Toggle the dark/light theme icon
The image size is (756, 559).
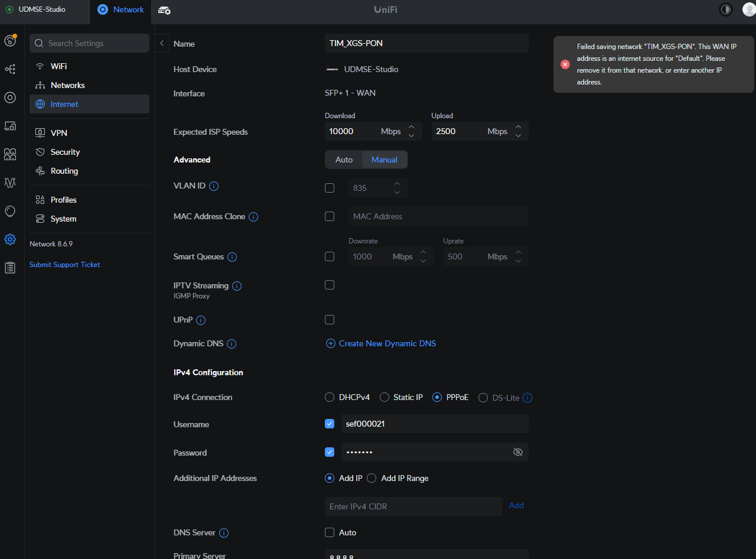click(x=725, y=9)
